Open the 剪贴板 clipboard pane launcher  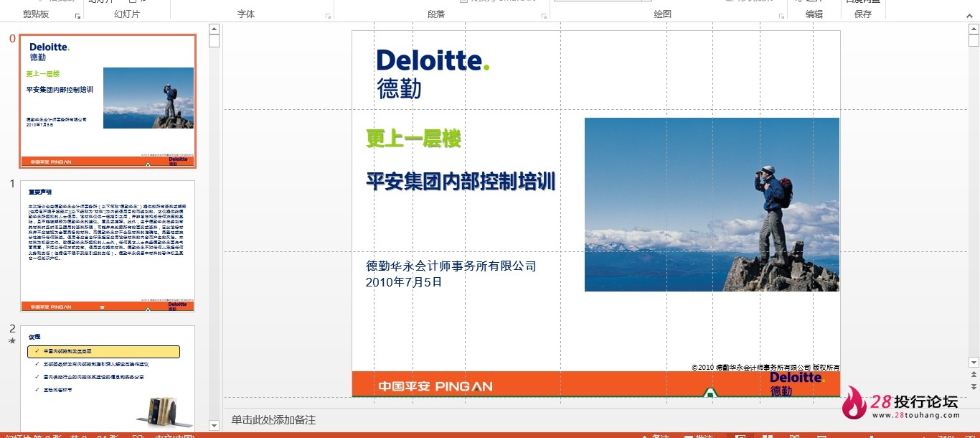(77, 15)
